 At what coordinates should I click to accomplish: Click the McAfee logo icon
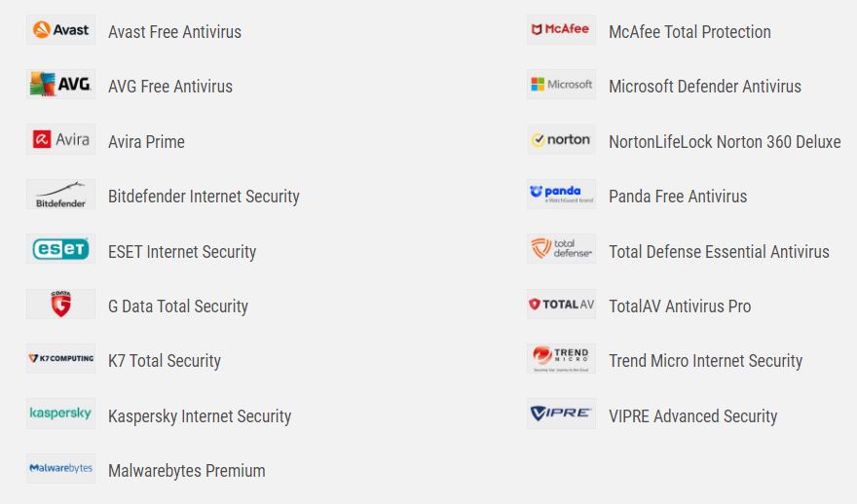coord(561,30)
